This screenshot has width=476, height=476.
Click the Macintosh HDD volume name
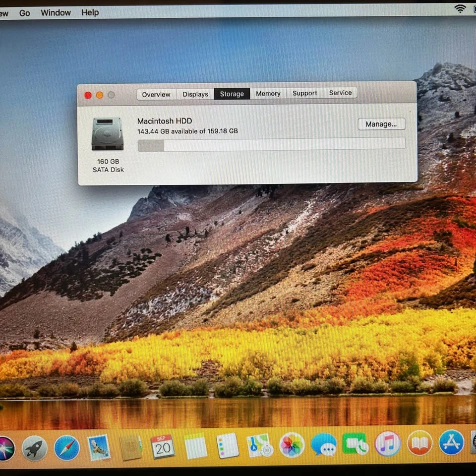[165, 121]
